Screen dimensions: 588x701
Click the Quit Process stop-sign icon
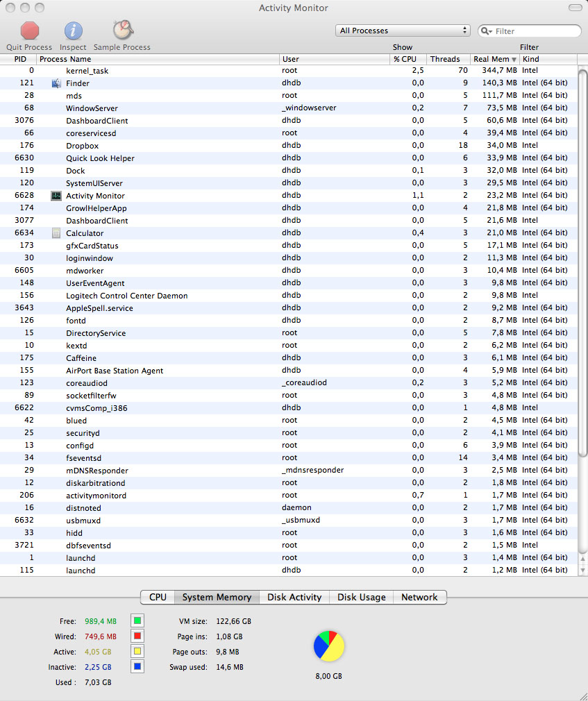coord(30,31)
